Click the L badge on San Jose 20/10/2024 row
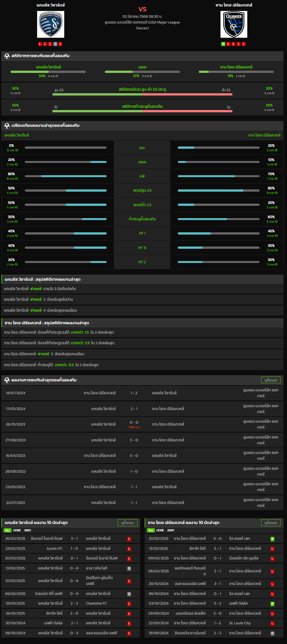Image resolution: width=287 pixels, height=644 pixels. click(272, 584)
